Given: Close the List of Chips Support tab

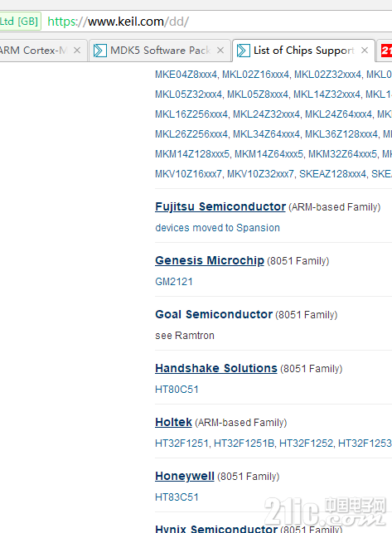Looking at the screenshot, I should click(365, 51).
